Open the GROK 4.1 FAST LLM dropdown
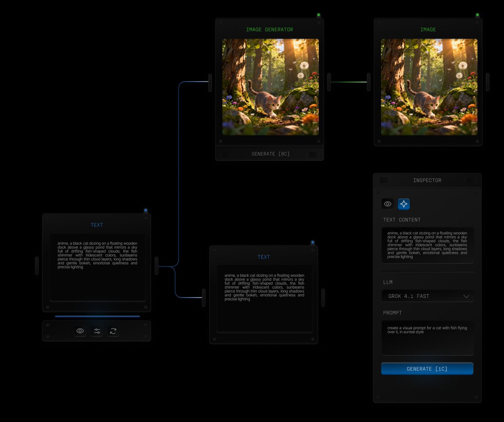This screenshot has width=504, height=422. (x=427, y=296)
